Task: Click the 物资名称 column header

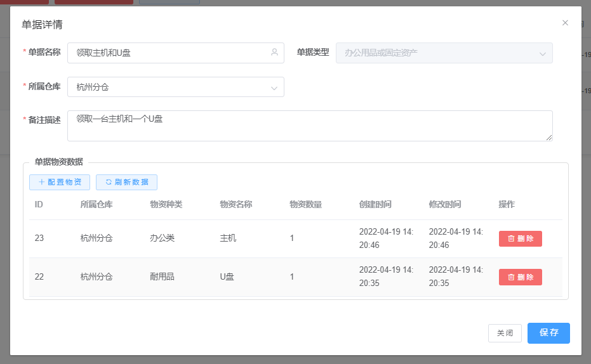Action: [236, 204]
